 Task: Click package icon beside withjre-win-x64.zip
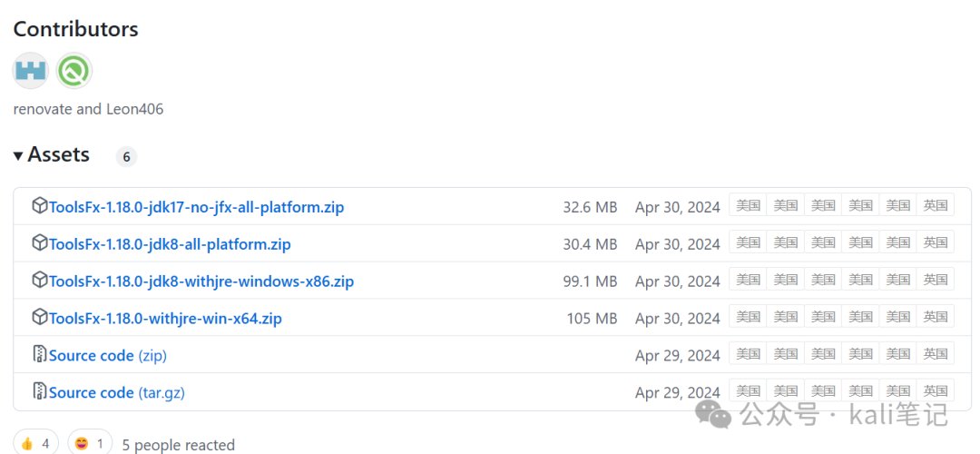pos(39,317)
